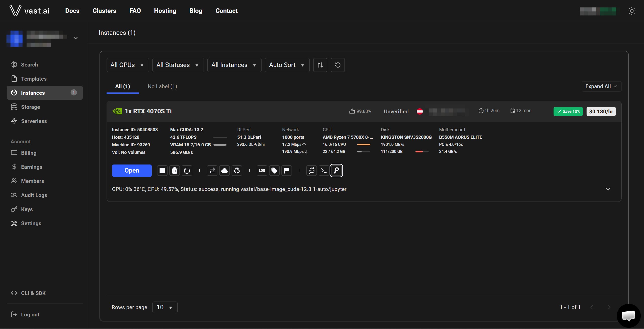
Task: Toggle the sort direction arrows button
Action: tap(320, 65)
